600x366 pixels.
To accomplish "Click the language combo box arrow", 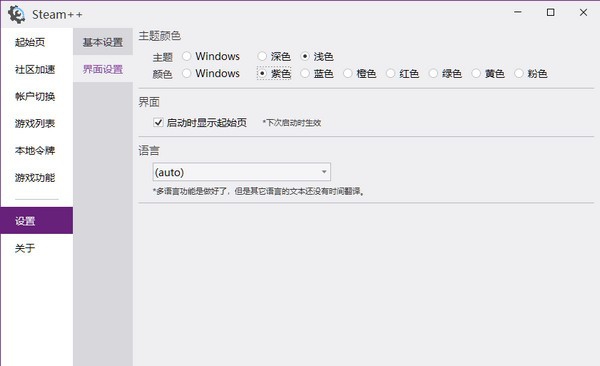I will [324, 172].
